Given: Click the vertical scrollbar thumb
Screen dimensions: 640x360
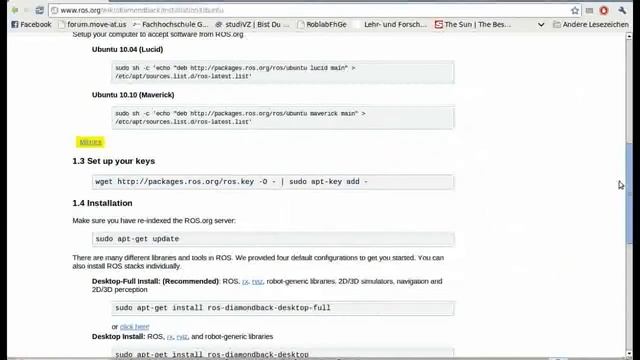Looking at the screenshot, I should pyautogui.click(x=629, y=193).
